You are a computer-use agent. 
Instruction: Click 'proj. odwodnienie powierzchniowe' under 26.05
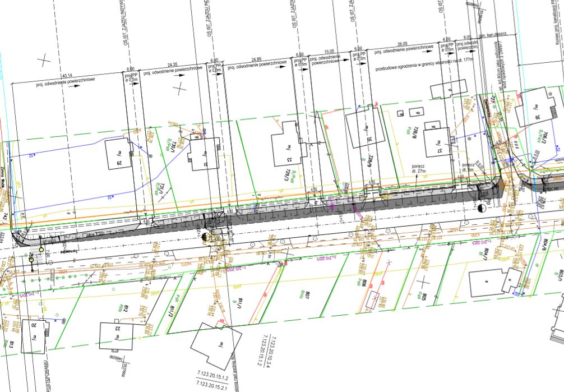404,49
